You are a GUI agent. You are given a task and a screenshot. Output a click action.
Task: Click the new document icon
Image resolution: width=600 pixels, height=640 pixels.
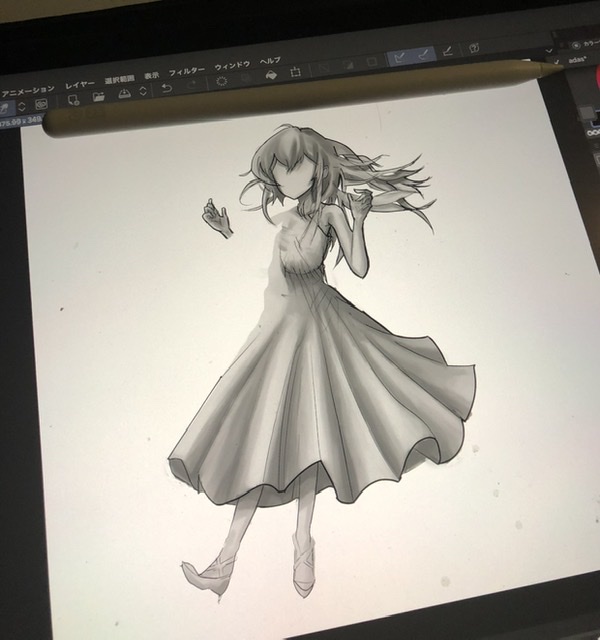[73, 100]
